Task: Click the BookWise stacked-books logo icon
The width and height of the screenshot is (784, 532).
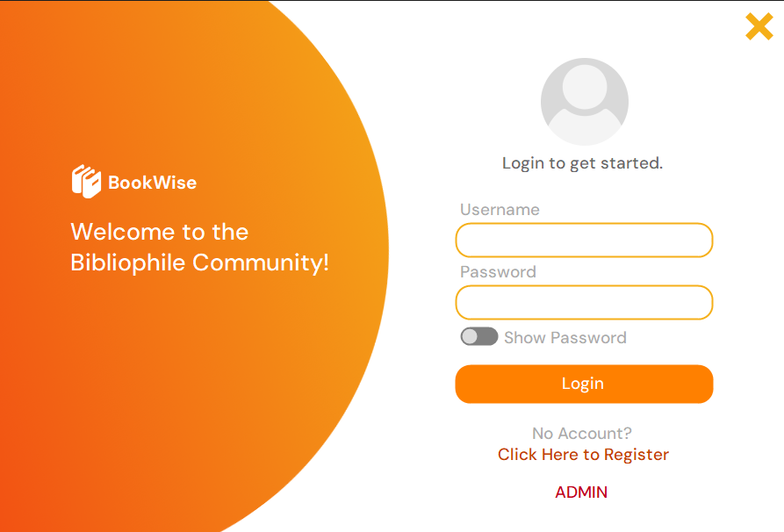Action: point(86,182)
